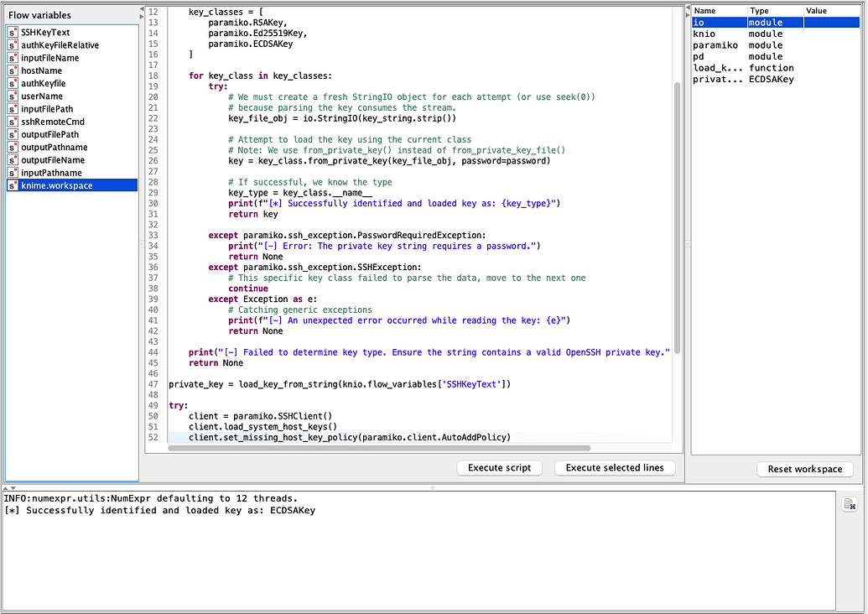Click the 'continue' keyword on line 38
868x614 pixels.
coord(248,289)
